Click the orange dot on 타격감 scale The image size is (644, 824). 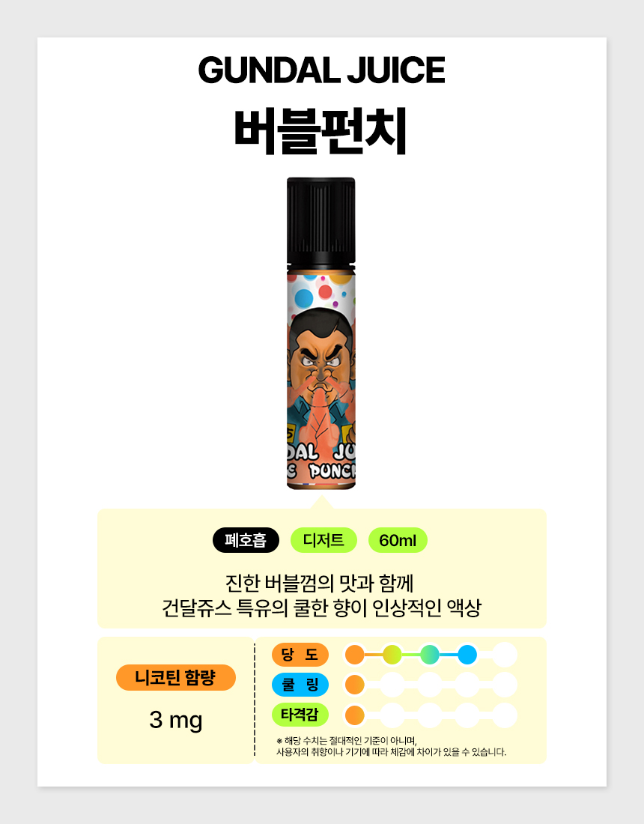(354, 715)
